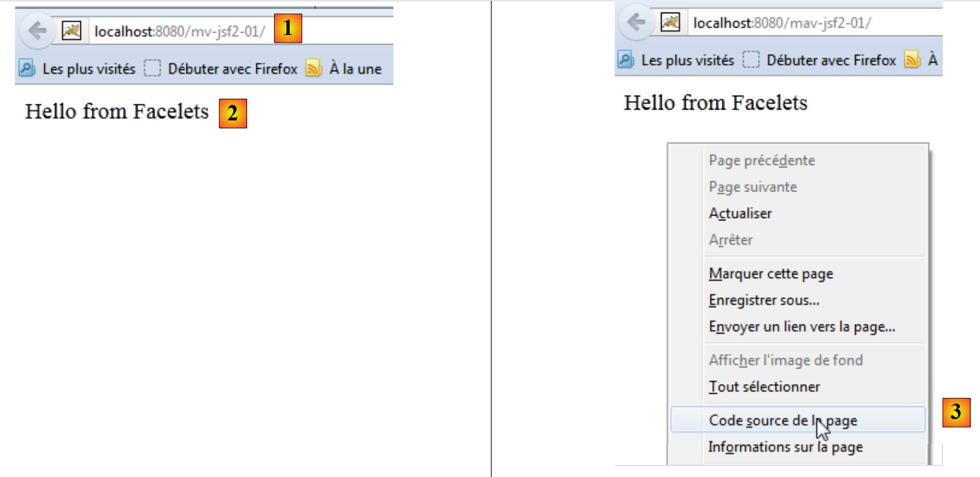Click the RSS feed icon next to À la une

point(314,68)
